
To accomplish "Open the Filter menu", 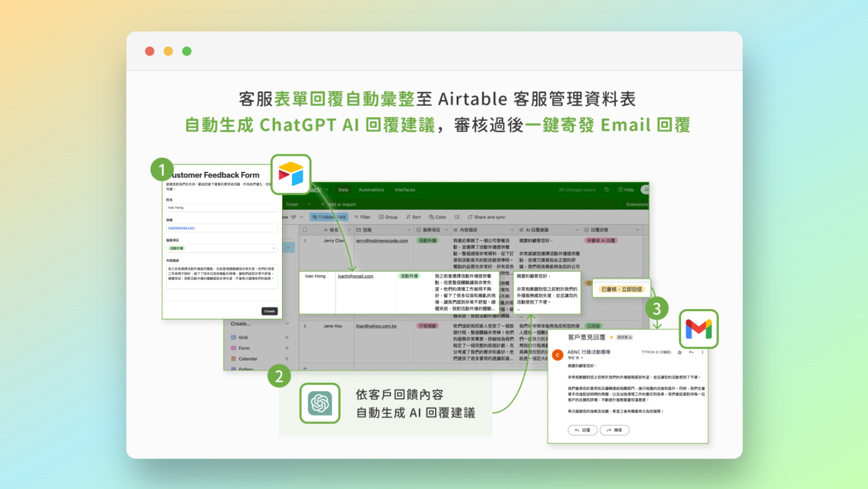I will [362, 217].
